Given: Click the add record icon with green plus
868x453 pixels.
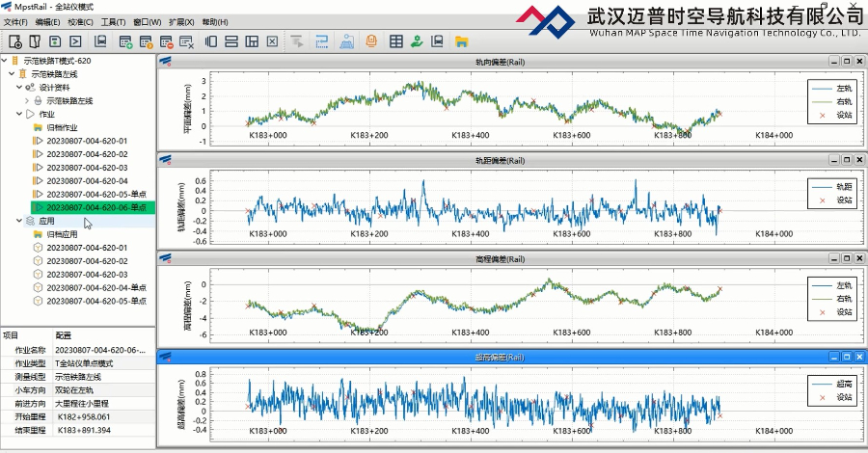Looking at the screenshot, I should 124,41.
